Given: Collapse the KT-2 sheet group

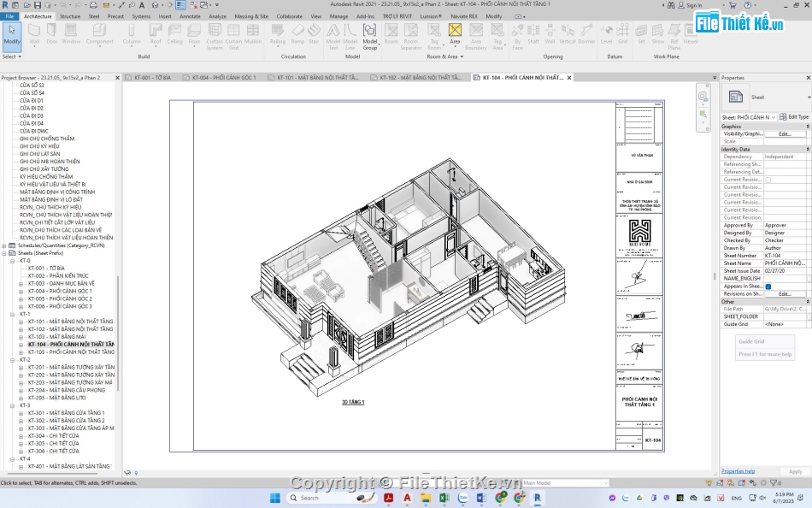Looking at the screenshot, I should coord(13,360).
